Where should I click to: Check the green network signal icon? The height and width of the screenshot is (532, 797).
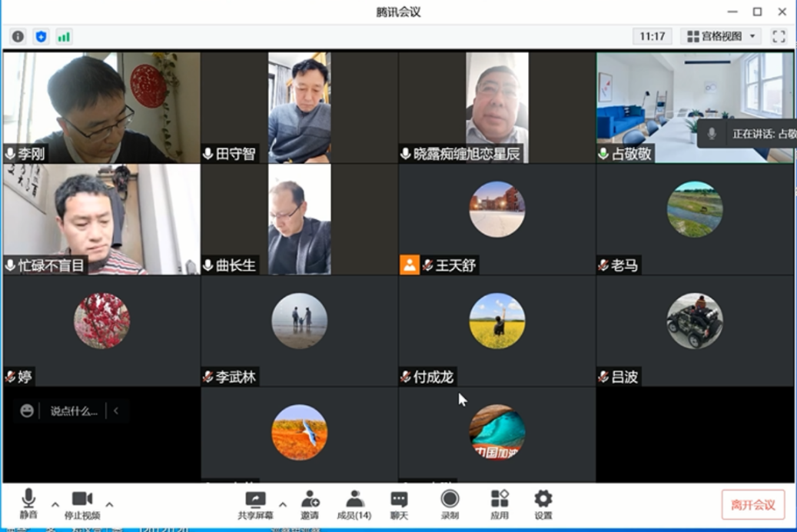[x=64, y=37]
